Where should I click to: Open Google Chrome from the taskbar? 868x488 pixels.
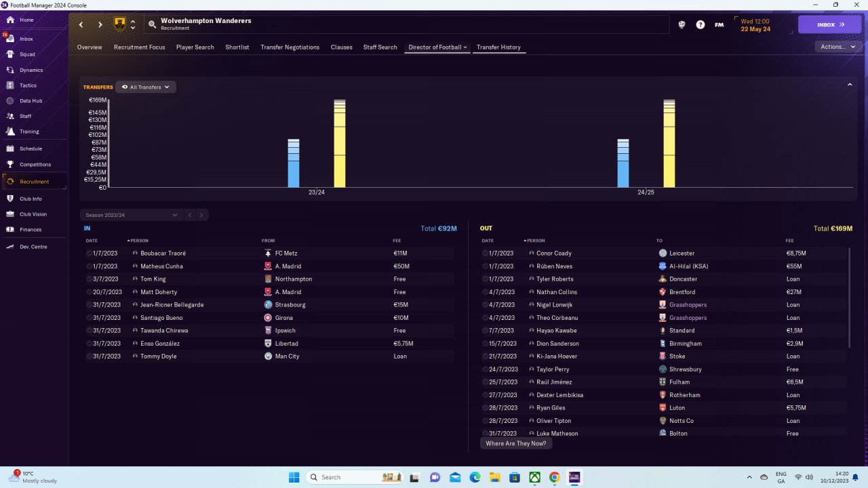[554, 477]
